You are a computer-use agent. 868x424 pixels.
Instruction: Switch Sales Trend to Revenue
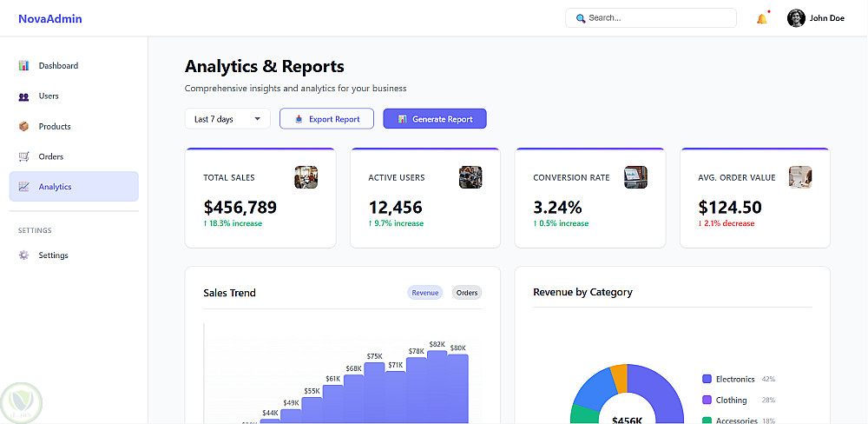point(425,293)
